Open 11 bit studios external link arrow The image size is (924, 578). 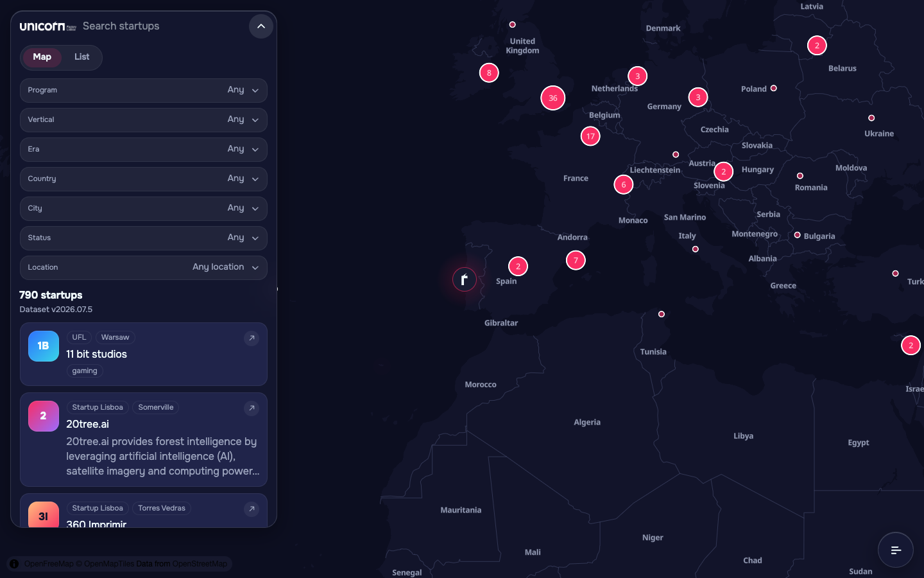pyautogui.click(x=252, y=338)
